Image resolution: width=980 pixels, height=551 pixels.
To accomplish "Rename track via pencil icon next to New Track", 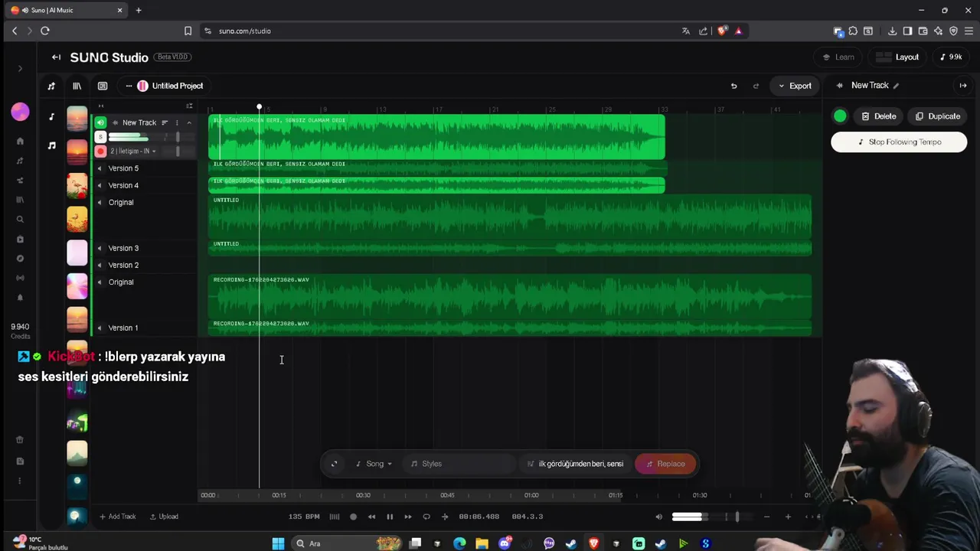I will click(x=896, y=86).
